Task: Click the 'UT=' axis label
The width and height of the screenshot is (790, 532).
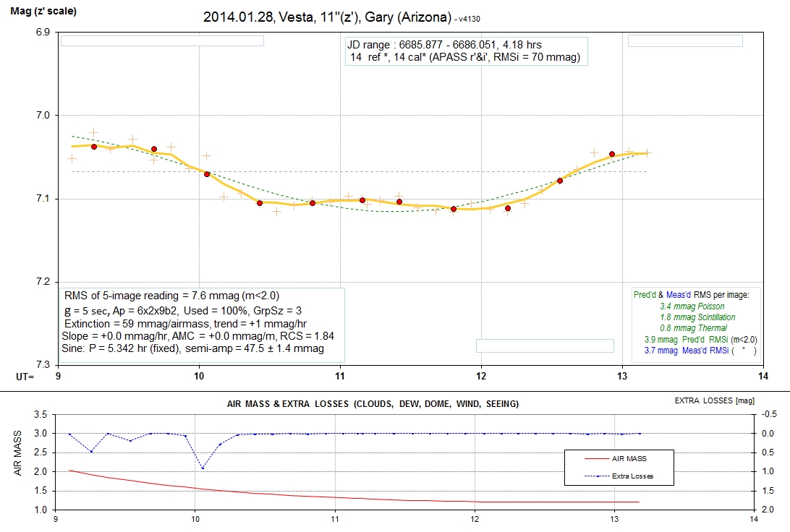Action: [x=25, y=377]
